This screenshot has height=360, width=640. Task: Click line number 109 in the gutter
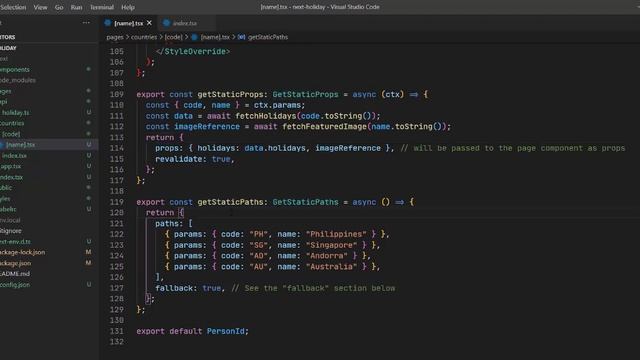pyautogui.click(x=117, y=94)
